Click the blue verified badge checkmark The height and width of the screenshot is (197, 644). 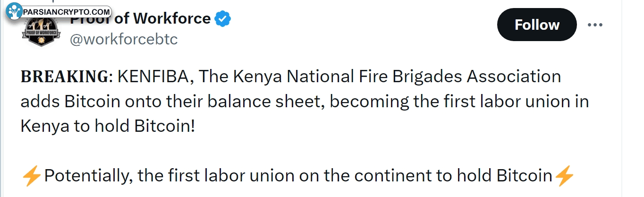coord(222,19)
